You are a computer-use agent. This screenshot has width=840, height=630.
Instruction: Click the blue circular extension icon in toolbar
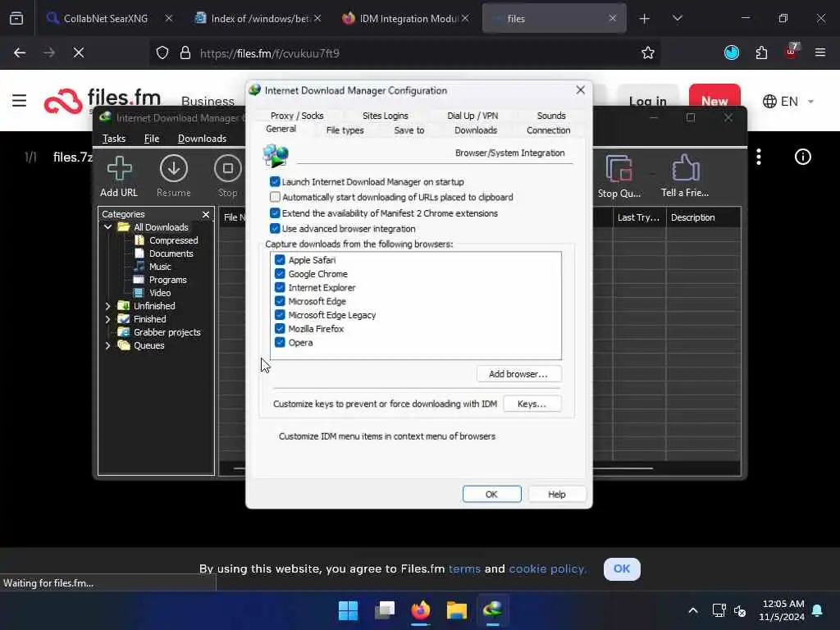(x=731, y=52)
